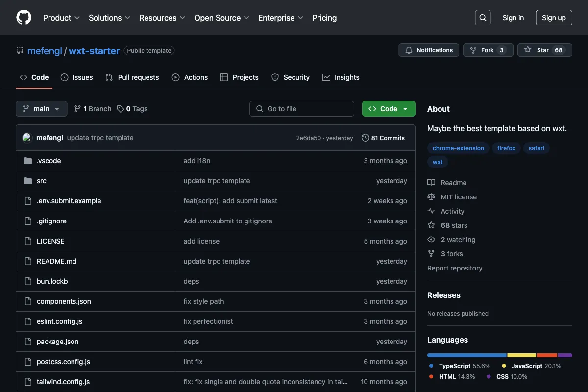Open the TypeScript 55.6% language link
The image size is (588, 392).
[x=460, y=366]
